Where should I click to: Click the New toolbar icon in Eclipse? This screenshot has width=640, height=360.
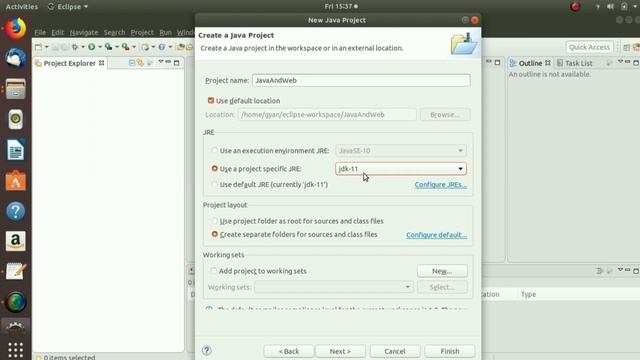(x=38, y=47)
